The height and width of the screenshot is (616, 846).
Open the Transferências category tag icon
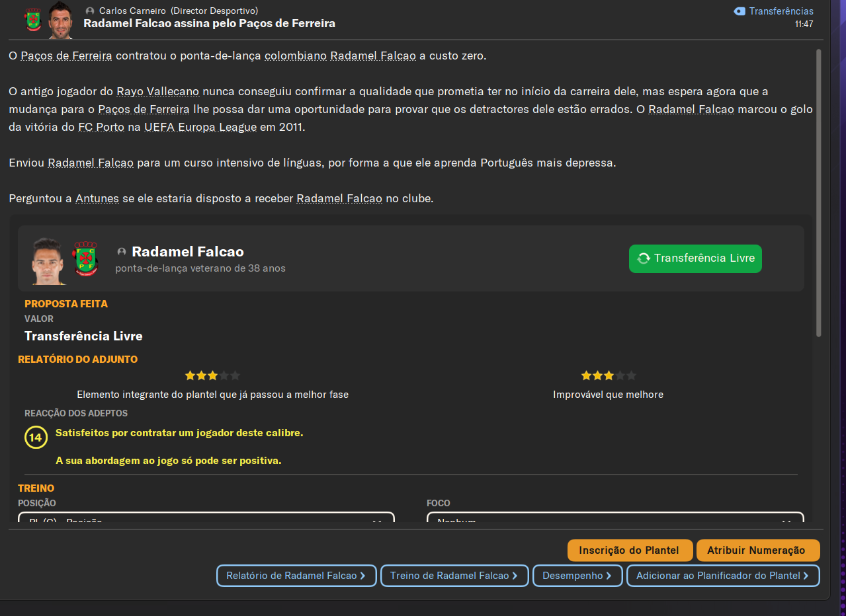pos(740,11)
